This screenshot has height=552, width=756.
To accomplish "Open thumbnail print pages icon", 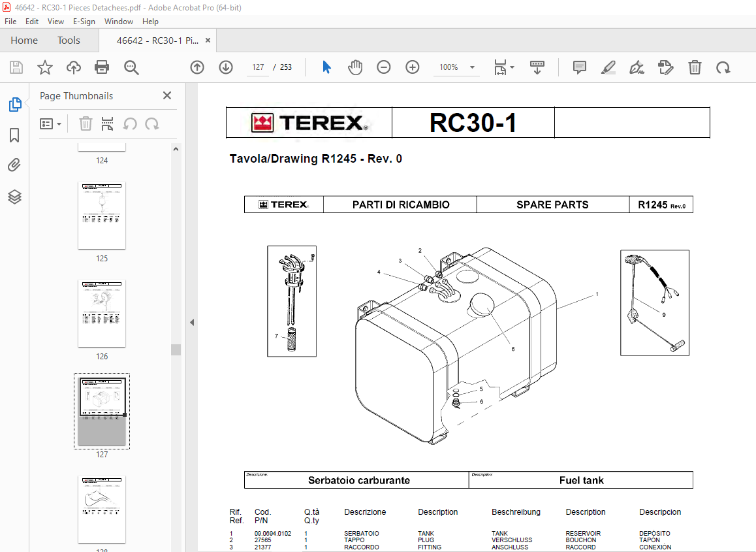I will click(x=107, y=124).
